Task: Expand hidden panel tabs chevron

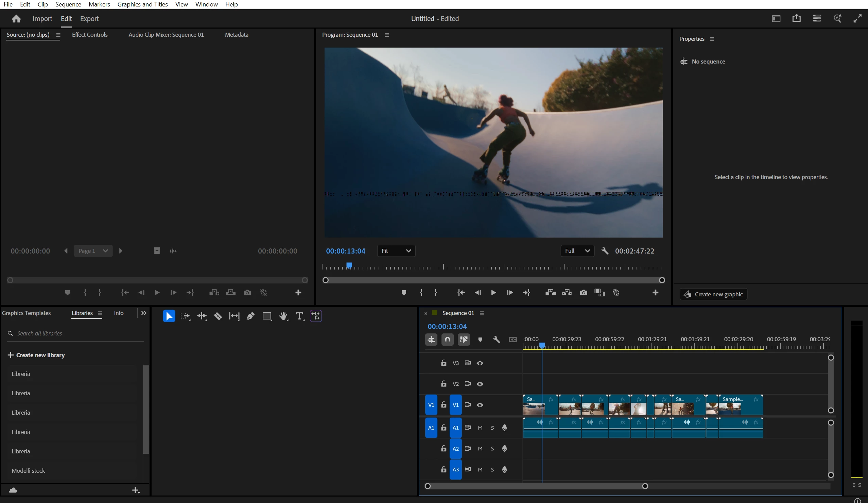Action: (144, 313)
